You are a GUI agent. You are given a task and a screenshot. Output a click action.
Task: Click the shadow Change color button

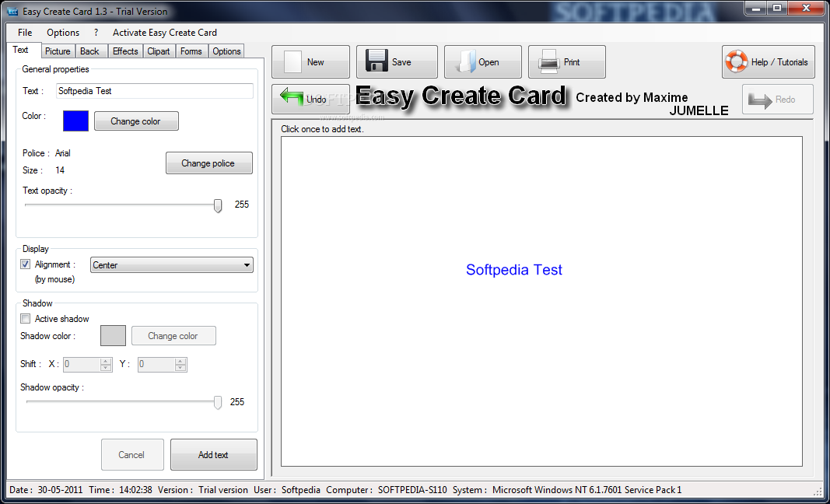pos(173,336)
